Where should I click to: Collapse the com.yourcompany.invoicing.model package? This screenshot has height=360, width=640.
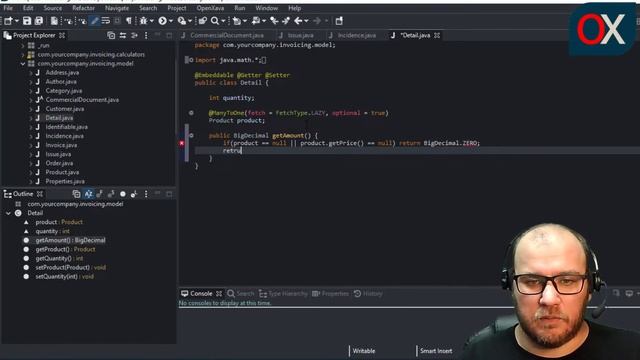pyautogui.click(x=23, y=64)
